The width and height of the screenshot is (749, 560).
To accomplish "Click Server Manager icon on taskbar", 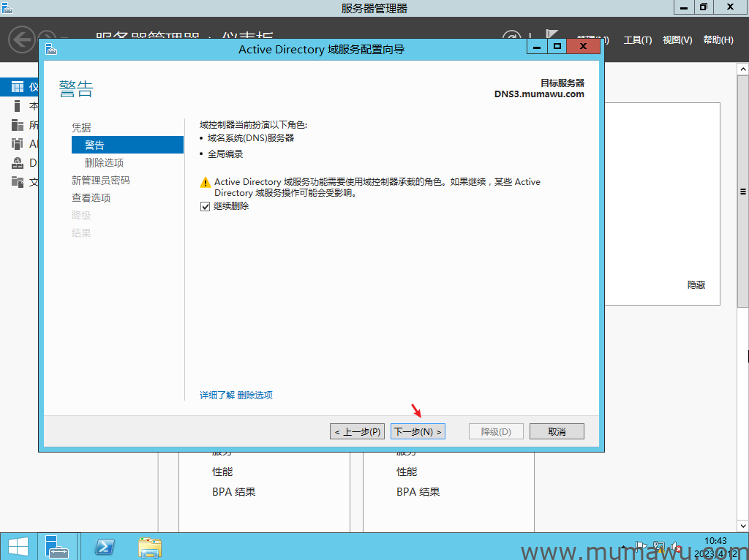I will click(x=57, y=547).
